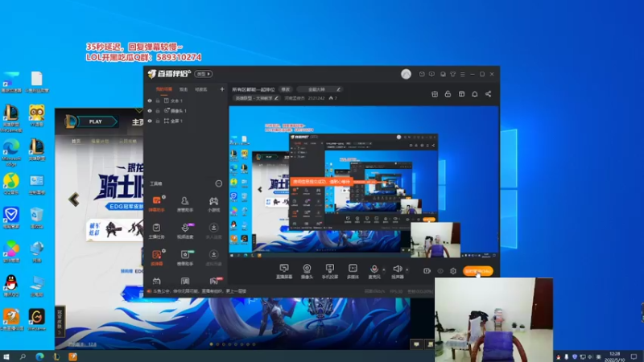Open the 主页 tab in LoL client
The image size is (644, 362).
(138, 122)
